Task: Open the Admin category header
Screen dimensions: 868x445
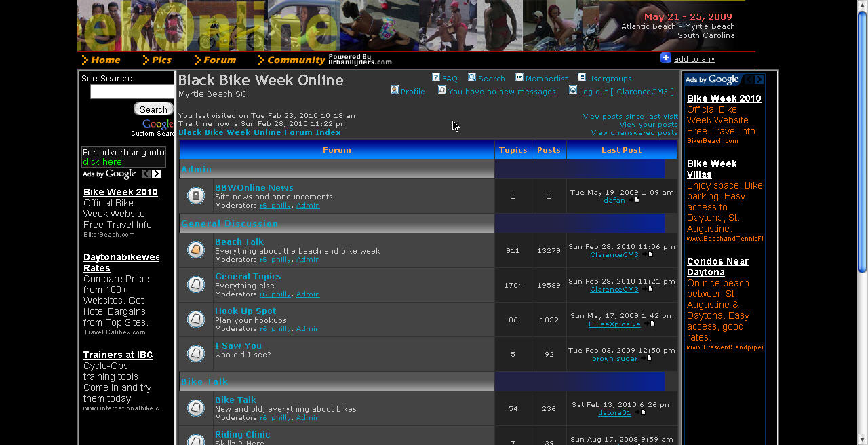Action: (197, 169)
